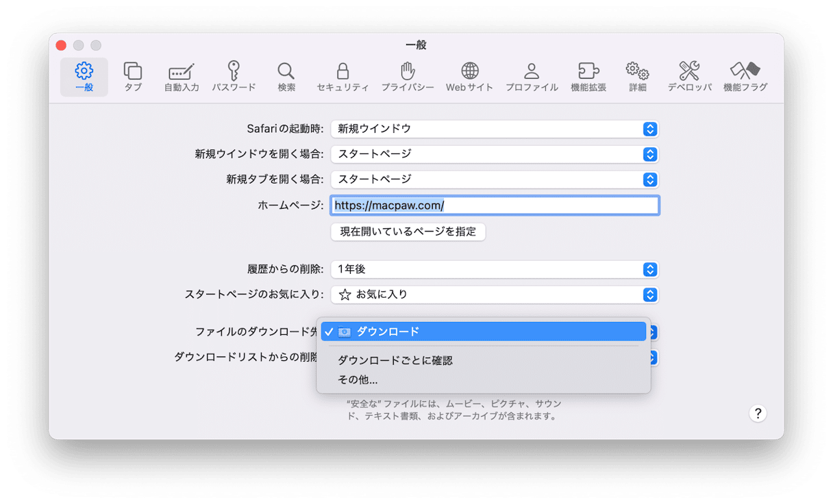Click the question mark help button
833x504 pixels.
pyautogui.click(x=757, y=413)
